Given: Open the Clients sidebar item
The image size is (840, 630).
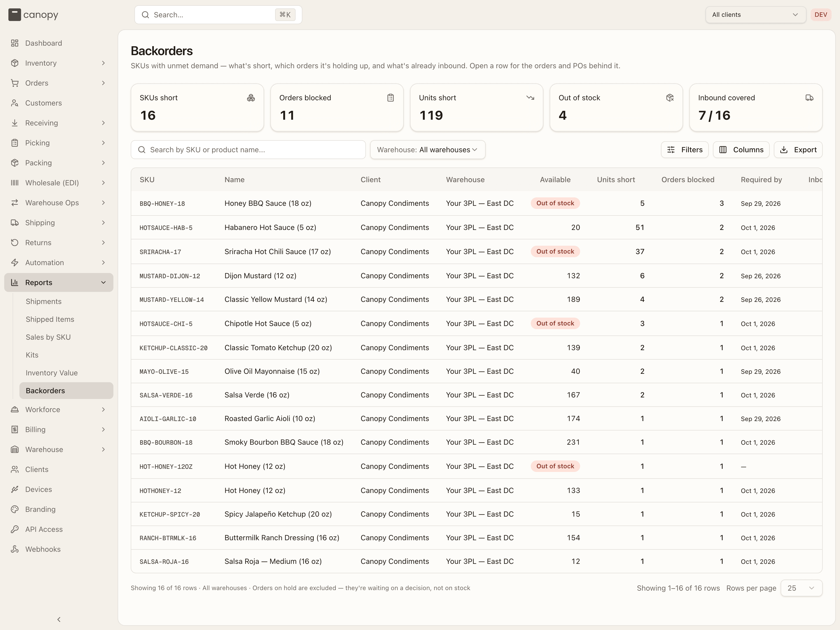Looking at the screenshot, I should (59, 469).
